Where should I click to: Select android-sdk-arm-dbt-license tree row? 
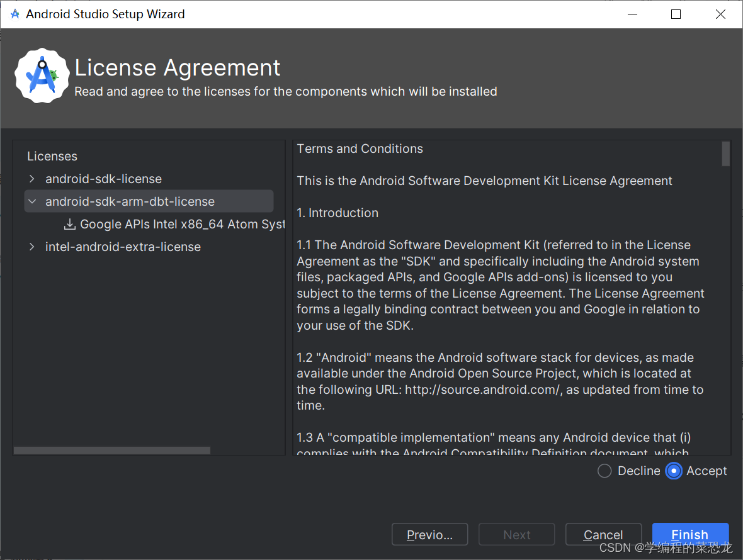click(149, 201)
